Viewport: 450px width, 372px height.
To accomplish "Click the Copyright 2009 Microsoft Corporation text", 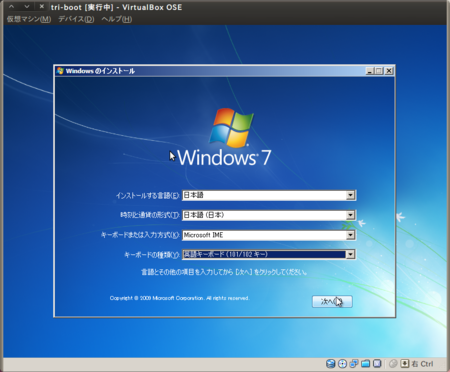I will 179,298.
